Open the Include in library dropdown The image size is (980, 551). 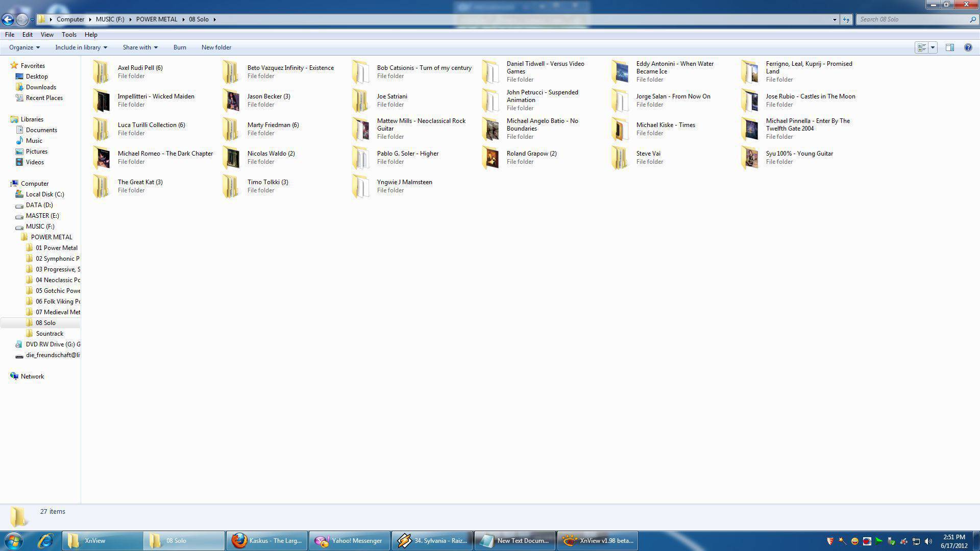[81, 47]
